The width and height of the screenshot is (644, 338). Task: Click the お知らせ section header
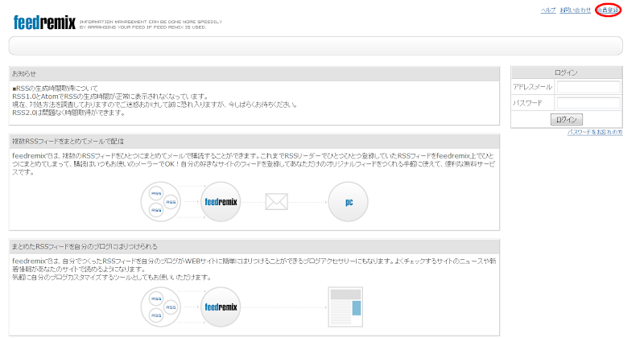tap(254, 74)
